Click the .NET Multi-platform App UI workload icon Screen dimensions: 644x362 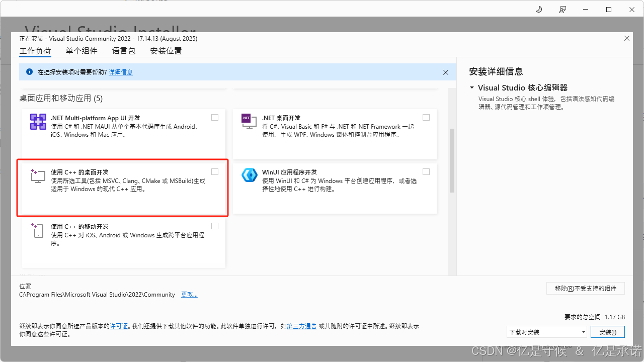pyautogui.click(x=38, y=122)
